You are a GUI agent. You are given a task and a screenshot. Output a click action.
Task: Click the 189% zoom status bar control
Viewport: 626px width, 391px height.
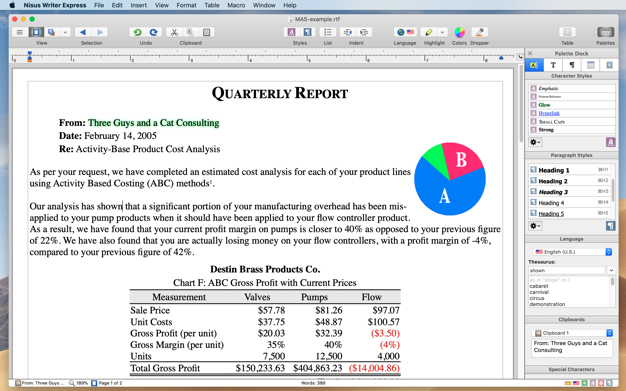[x=78, y=383]
